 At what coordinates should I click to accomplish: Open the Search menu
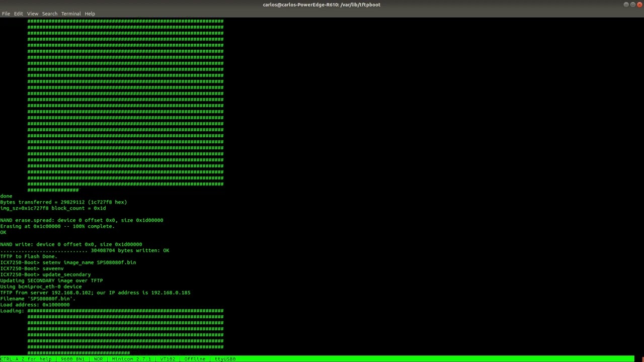50,14
